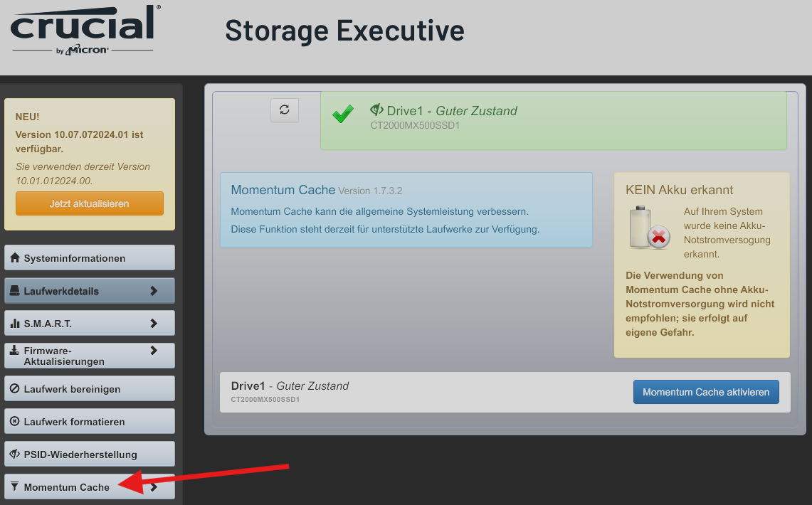Click the battery with red X icon
Viewport: 812px width, 505px height.
click(x=649, y=228)
